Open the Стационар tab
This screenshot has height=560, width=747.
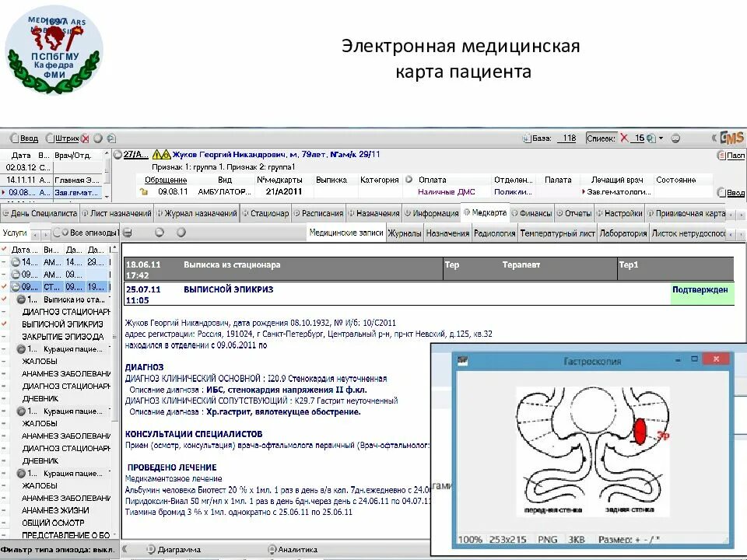266,213
